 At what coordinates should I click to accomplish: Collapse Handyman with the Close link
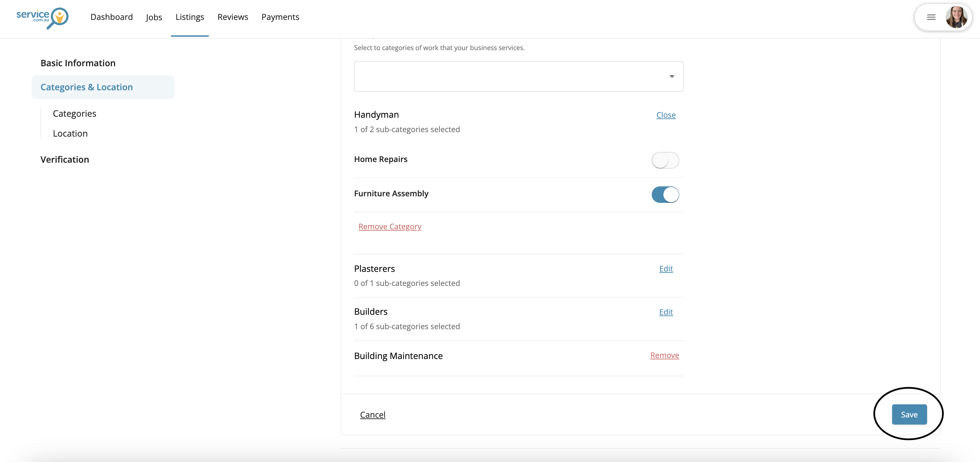[x=665, y=115]
